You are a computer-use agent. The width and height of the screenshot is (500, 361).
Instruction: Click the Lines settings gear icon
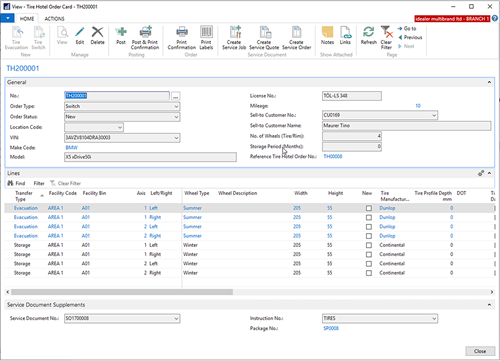click(481, 173)
